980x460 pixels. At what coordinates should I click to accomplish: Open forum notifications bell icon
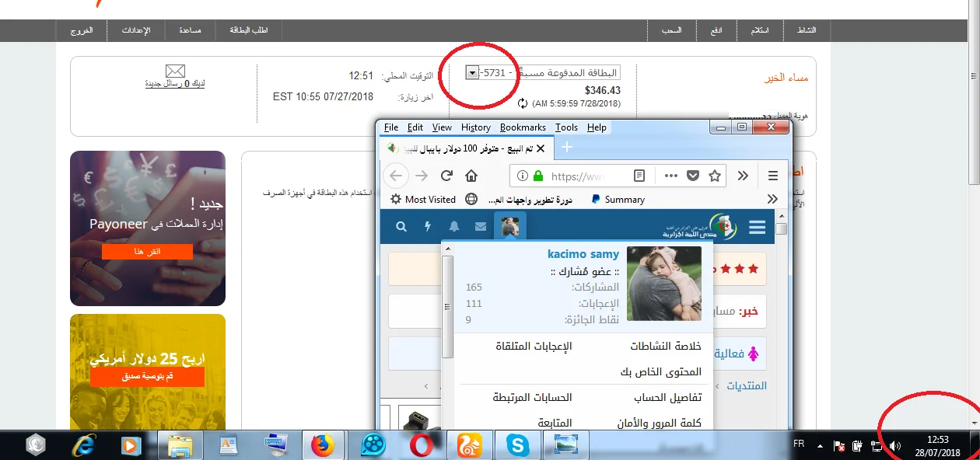pyautogui.click(x=454, y=227)
